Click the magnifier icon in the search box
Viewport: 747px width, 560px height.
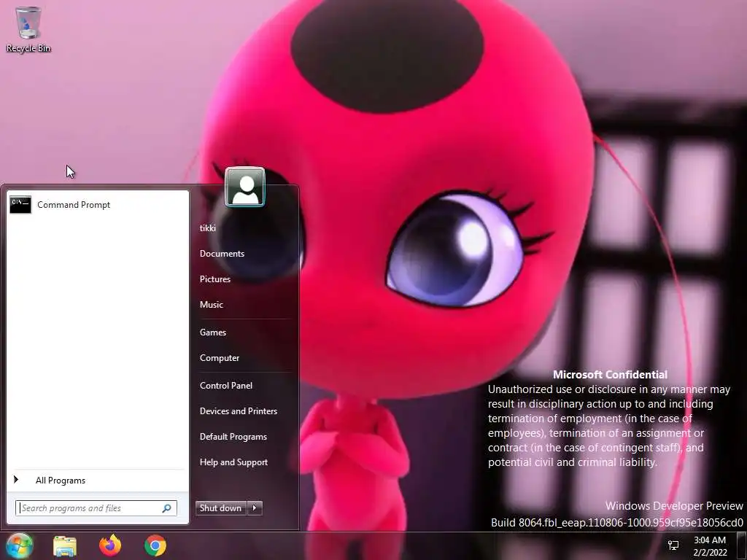point(167,508)
